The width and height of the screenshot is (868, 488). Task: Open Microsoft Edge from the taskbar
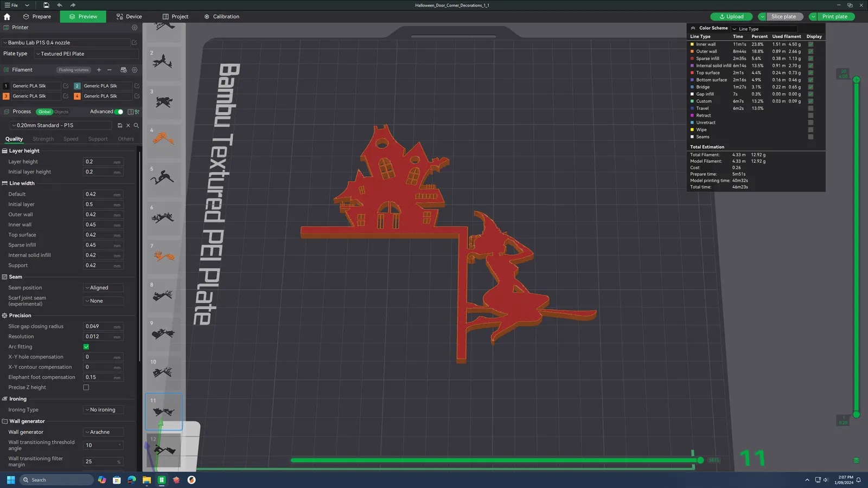[132, 480]
